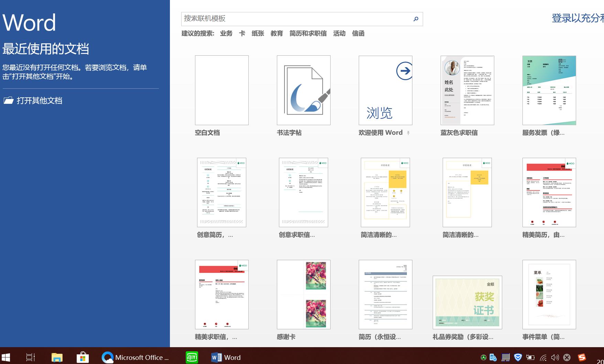The width and height of the screenshot is (604, 364).
Task: Pin the 欢迎使用 Word template
Action: [408, 132]
